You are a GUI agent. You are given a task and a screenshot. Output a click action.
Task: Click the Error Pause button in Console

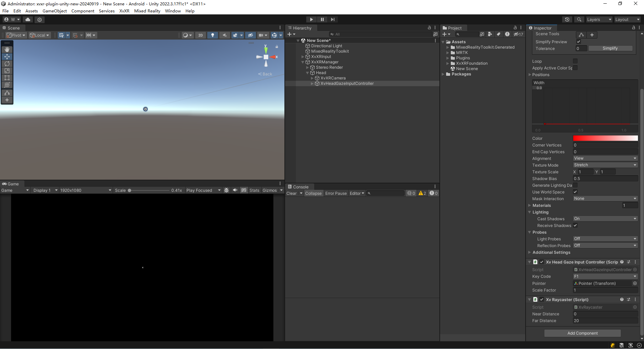tap(336, 193)
